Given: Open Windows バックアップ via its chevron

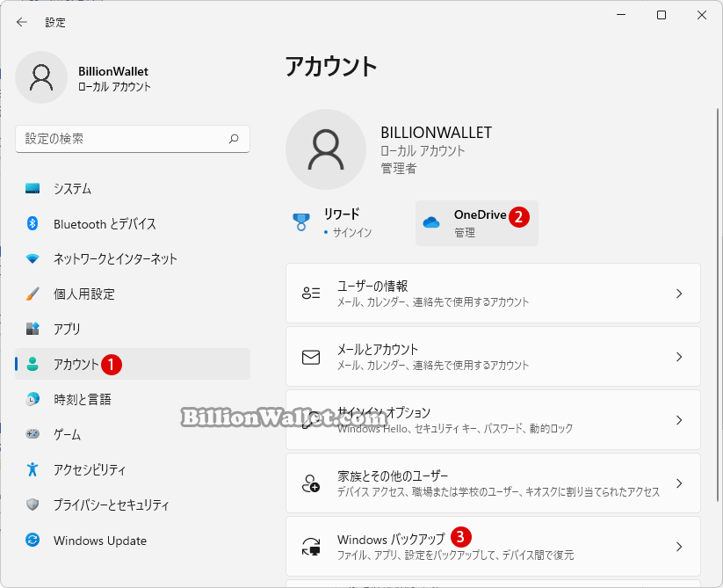Looking at the screenshot, I should tap(679, 547).
